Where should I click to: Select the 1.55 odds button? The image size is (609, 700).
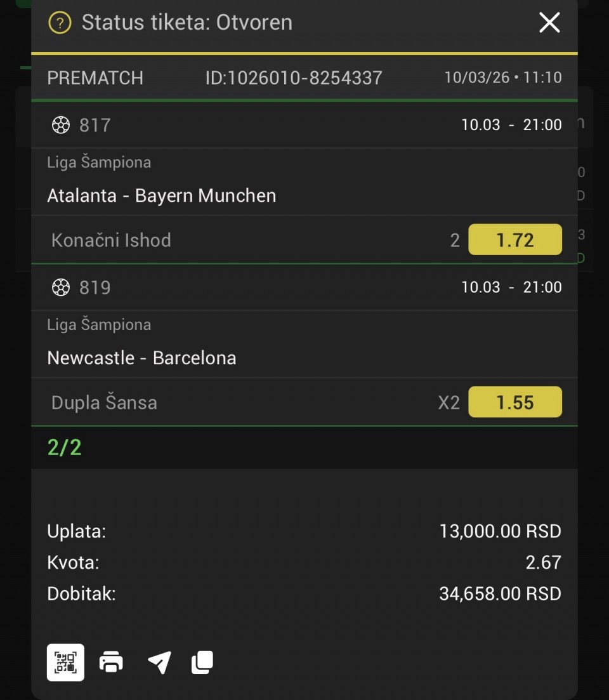514,402
